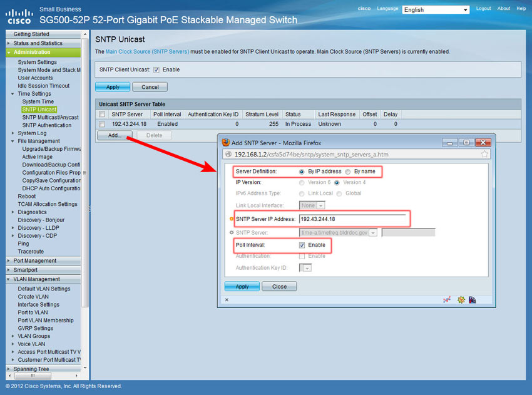Open the Language dropdown
This screenshot has height=395, width=532.
[x=436, y=10]
